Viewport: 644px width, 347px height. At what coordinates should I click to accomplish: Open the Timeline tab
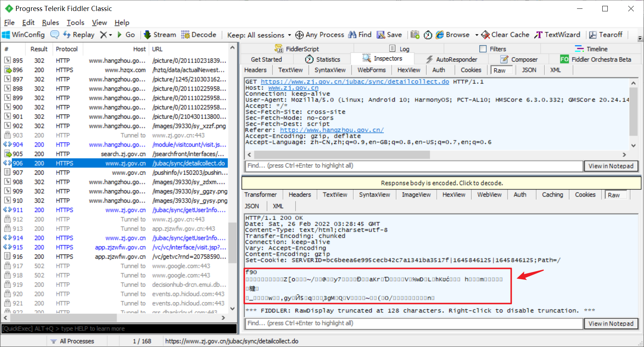[x=591, y=49]
